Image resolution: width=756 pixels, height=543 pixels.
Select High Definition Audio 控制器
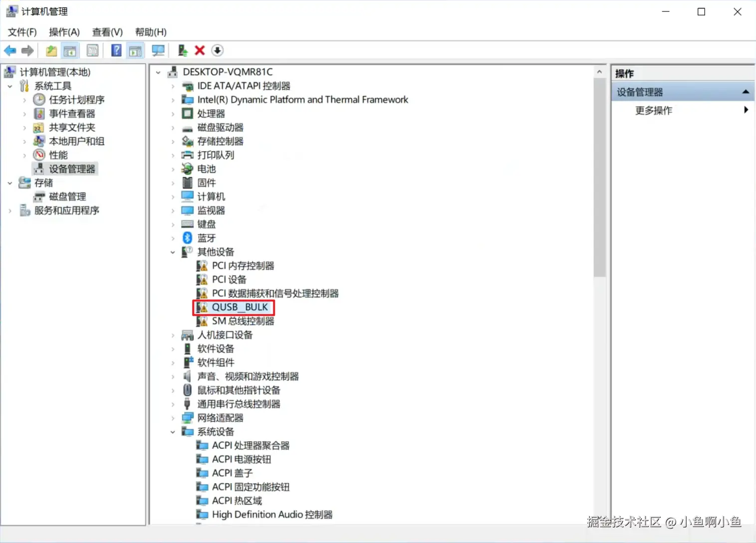[272, 515]
